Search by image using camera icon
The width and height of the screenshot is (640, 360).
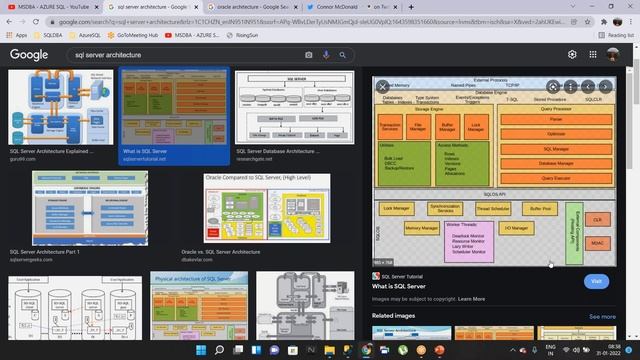click(309, 55)
